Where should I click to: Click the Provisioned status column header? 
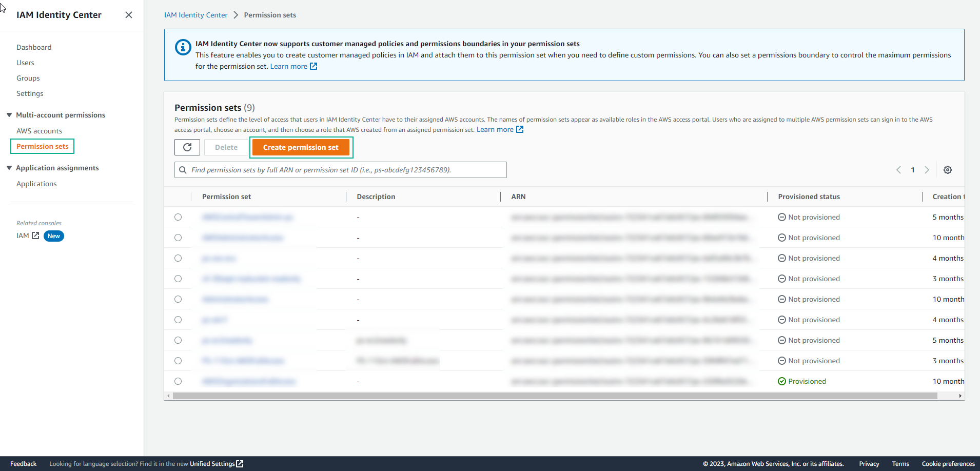click(809, 197)
